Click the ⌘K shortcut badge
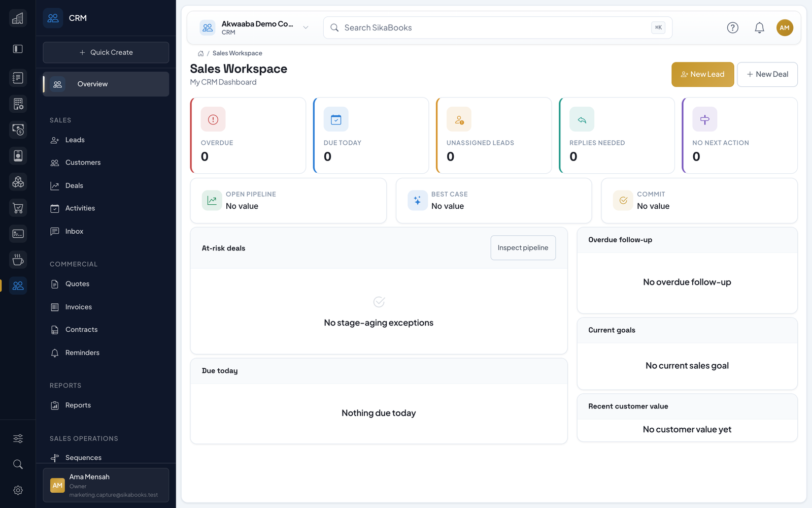The width and height of the screenshot is (812, 508). (658, 27)
